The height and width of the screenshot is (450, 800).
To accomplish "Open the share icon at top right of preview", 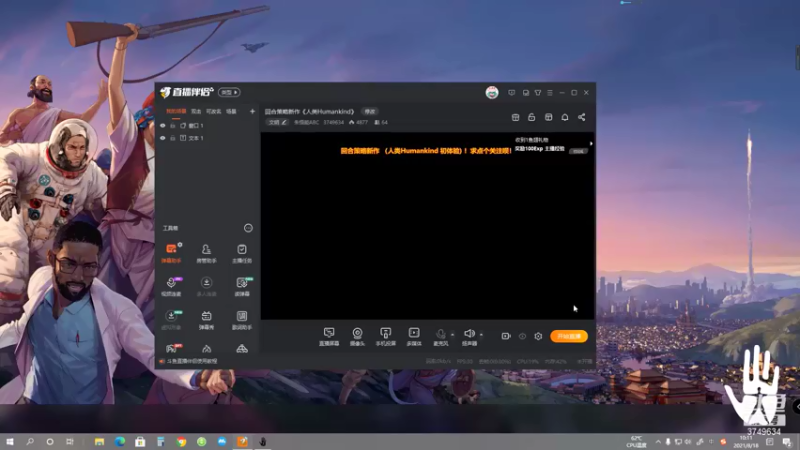I will [582, 117].
